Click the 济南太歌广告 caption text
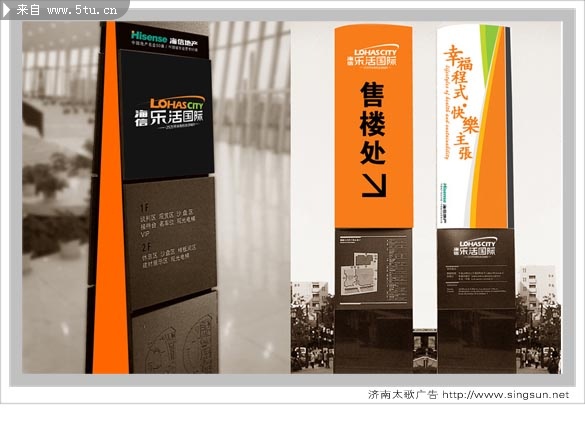This screenshot has height=425, width=585. [403, 395]
